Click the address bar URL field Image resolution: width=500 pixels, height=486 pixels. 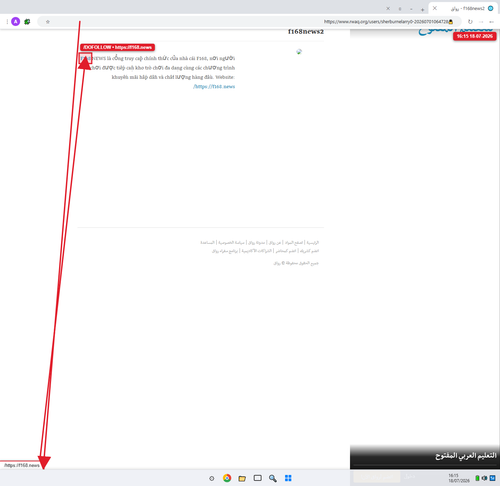tap(249, 22)
